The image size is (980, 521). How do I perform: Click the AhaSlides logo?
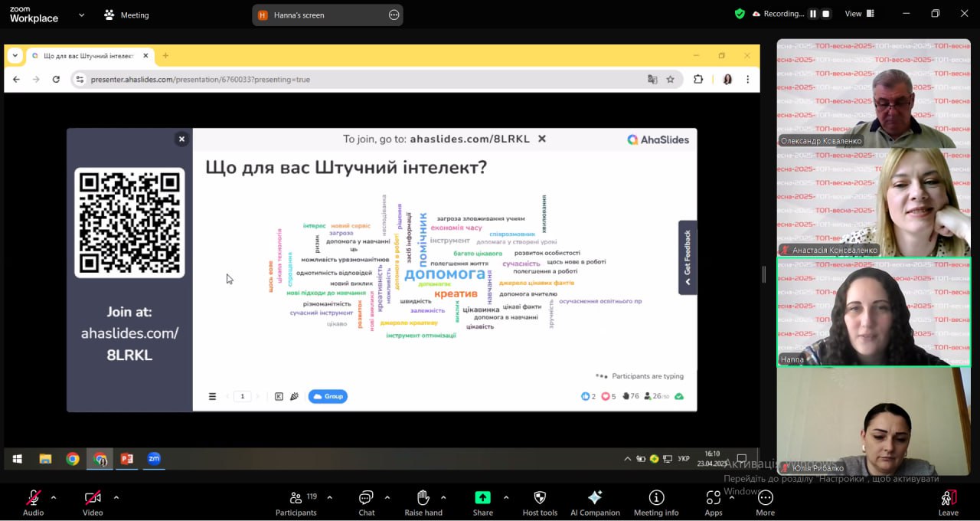tap(658, 139)
